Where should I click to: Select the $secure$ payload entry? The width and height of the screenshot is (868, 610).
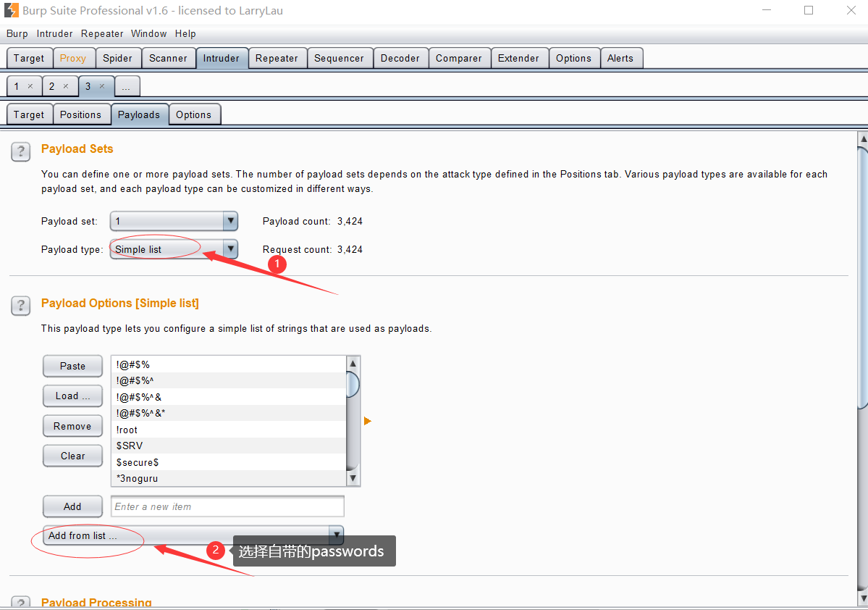tap(229, 463)
